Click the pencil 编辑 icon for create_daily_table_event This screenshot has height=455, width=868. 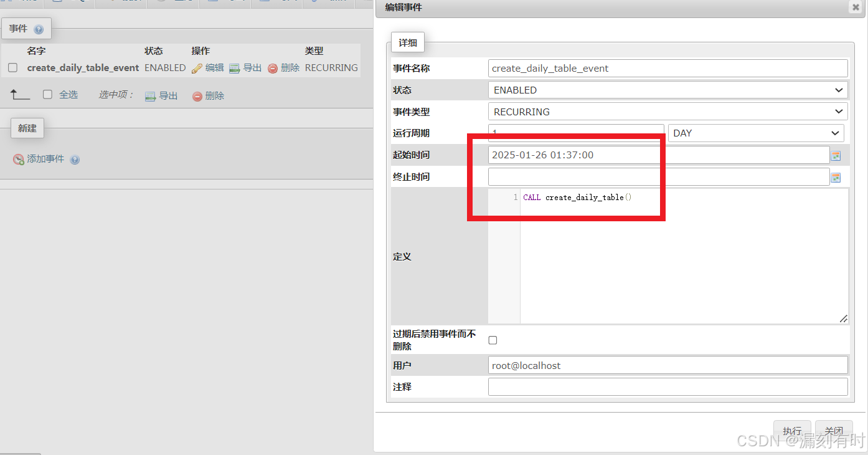(x=197, y=68)
